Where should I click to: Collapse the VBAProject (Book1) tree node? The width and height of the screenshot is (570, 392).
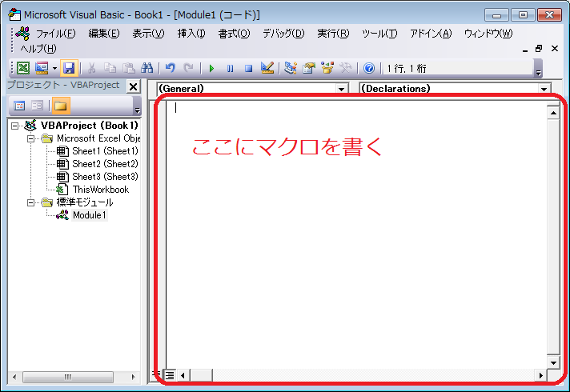(x=14, y=126)
